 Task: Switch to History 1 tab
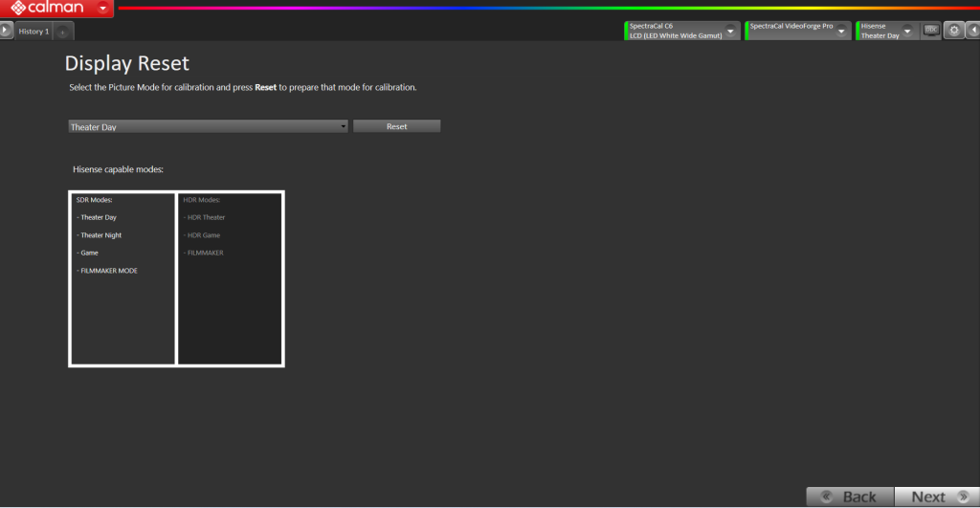pos(33,32)
